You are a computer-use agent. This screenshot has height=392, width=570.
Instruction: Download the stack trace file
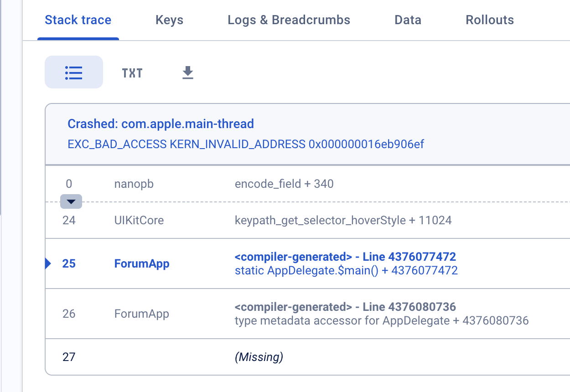click(x=188, y=72)
